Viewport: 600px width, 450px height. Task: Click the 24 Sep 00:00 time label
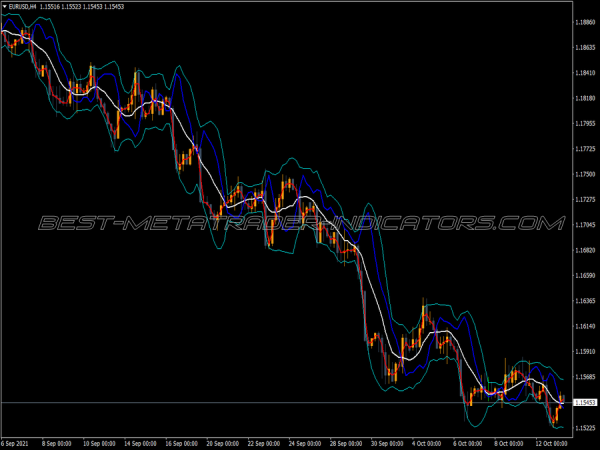coord(305,443)
